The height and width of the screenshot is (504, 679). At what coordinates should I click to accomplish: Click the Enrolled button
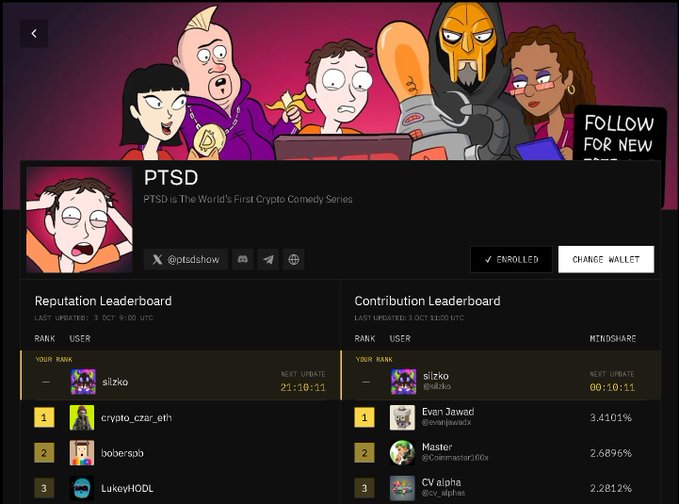pos(511,259)
